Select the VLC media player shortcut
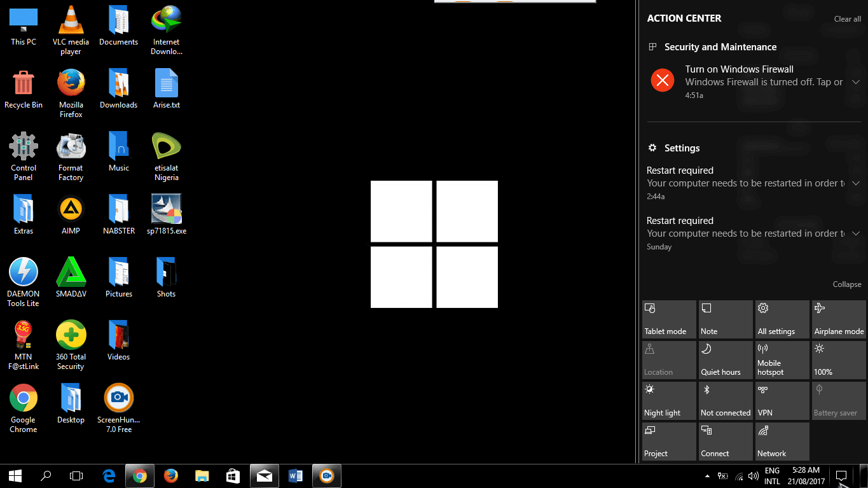Screen dimensions: 868x488 71,31
